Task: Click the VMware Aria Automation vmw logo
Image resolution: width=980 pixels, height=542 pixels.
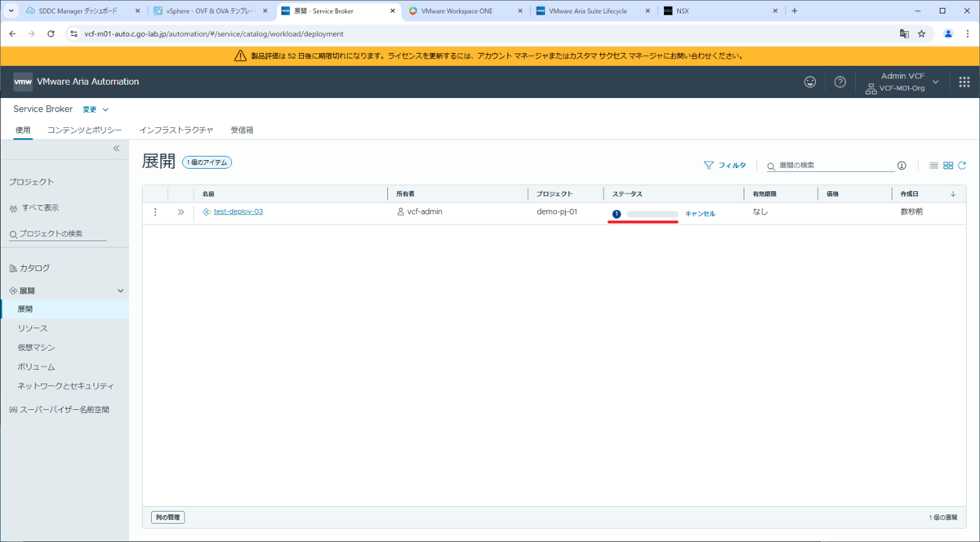Action: point(23,82)
